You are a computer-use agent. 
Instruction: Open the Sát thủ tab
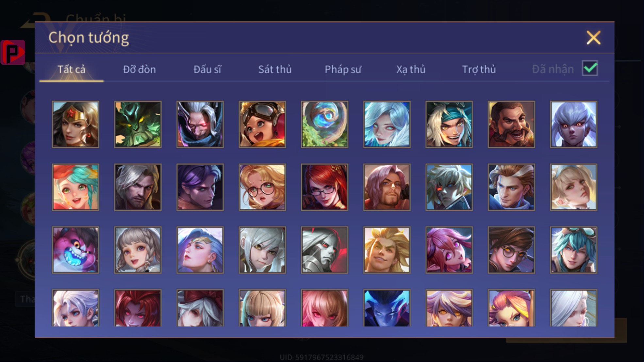[x=275, y=69]
